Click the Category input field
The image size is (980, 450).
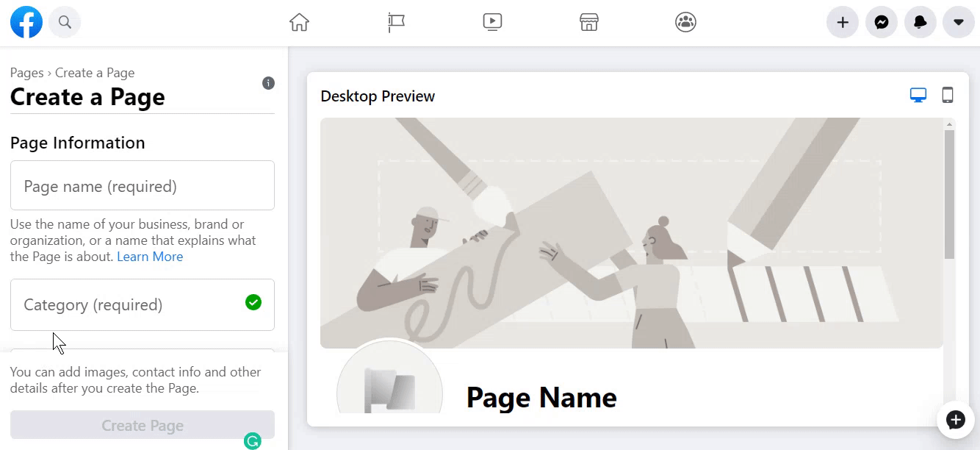[x=143, y=304]
